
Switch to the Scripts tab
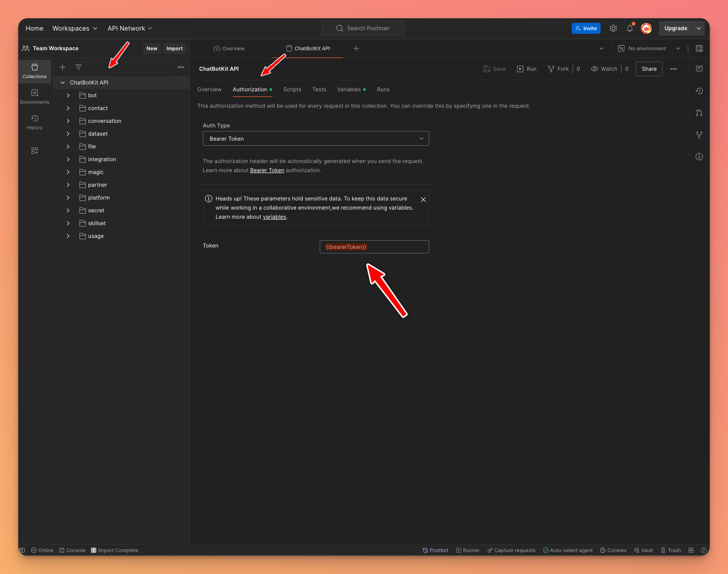click(x=292, y=90)
